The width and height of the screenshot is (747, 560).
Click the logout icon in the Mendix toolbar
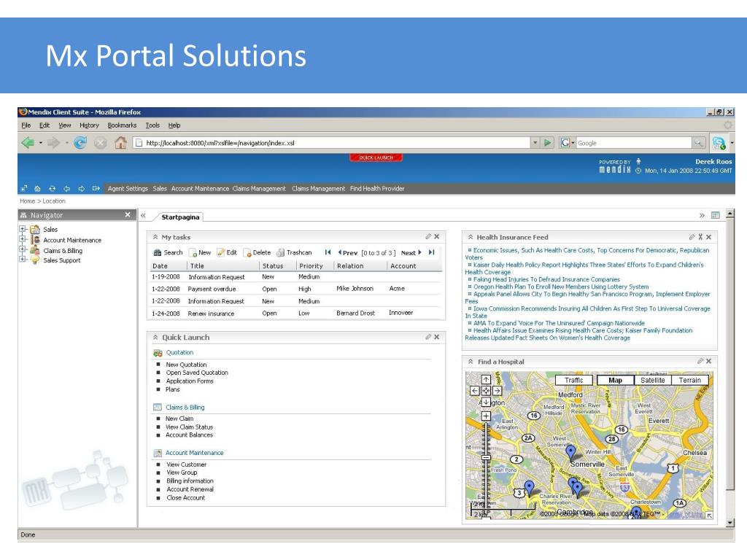pos(96,189)
